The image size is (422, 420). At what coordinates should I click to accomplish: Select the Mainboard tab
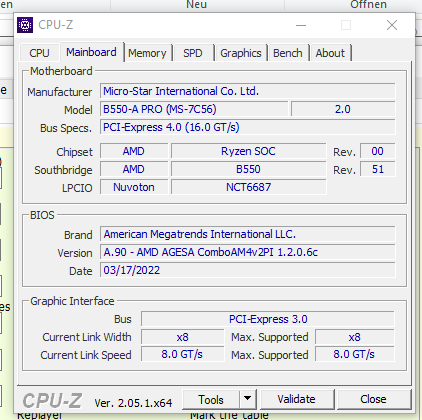tap(91, 52)
